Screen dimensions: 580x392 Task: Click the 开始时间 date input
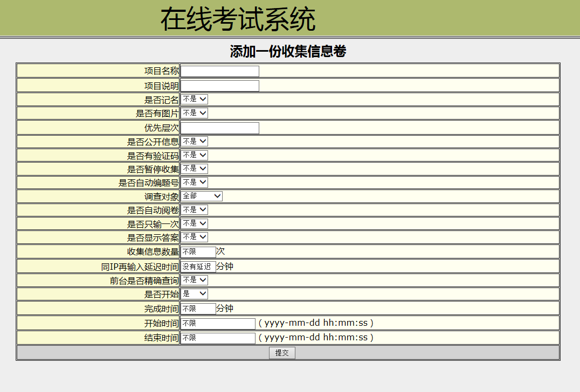pos(218,324)
